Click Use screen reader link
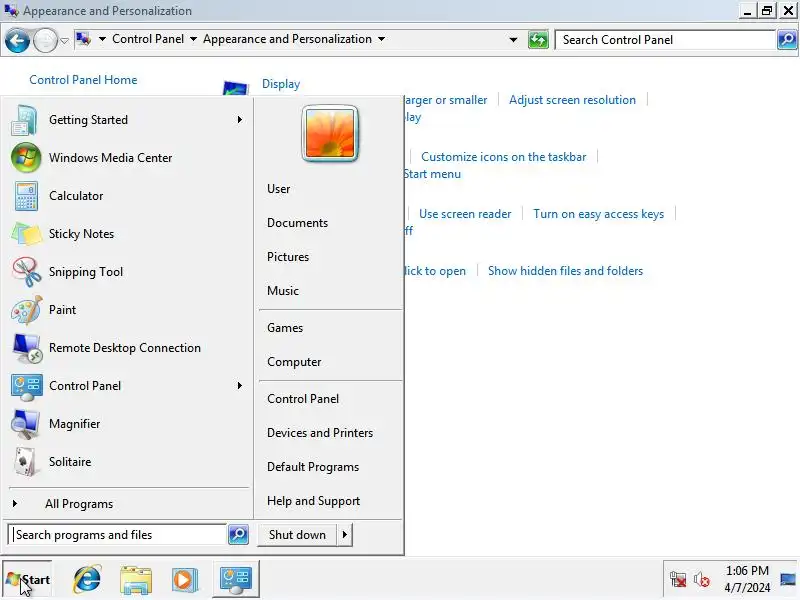Viewport: 800px width, 600px height. point(465,214)
